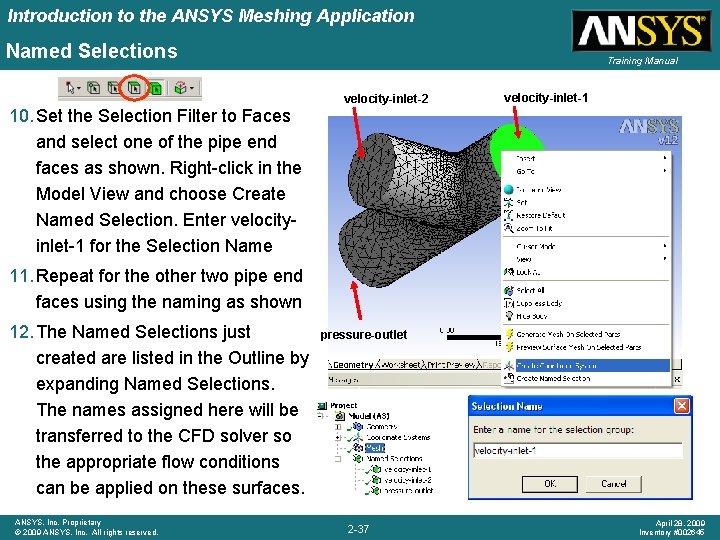The width and height of the screenshot is (720, 540).
Task: Choose Zoom To Fit in context menu
Action: click(586, 228)
